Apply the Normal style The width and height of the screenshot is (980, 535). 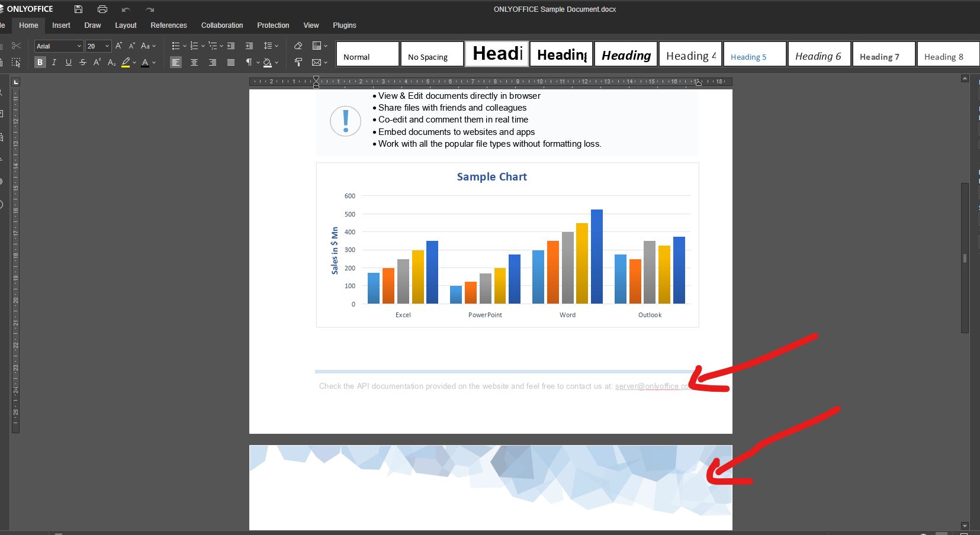click(x=368, y=54)
